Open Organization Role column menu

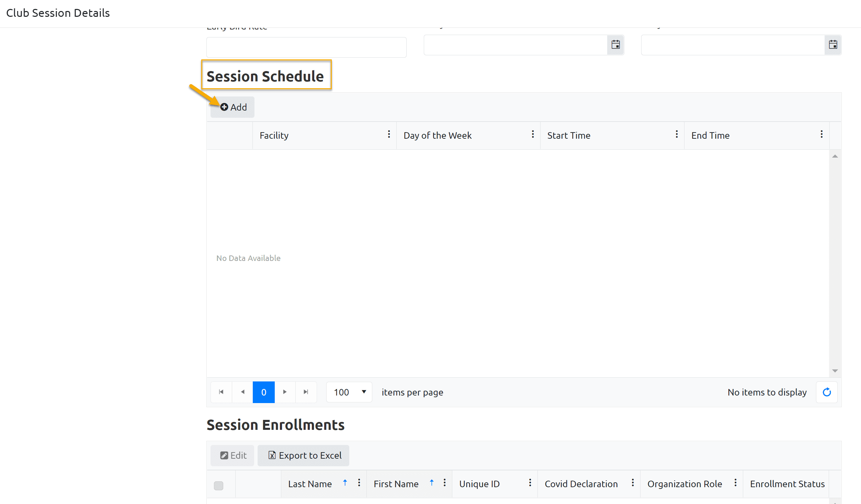tap(735, 483)
